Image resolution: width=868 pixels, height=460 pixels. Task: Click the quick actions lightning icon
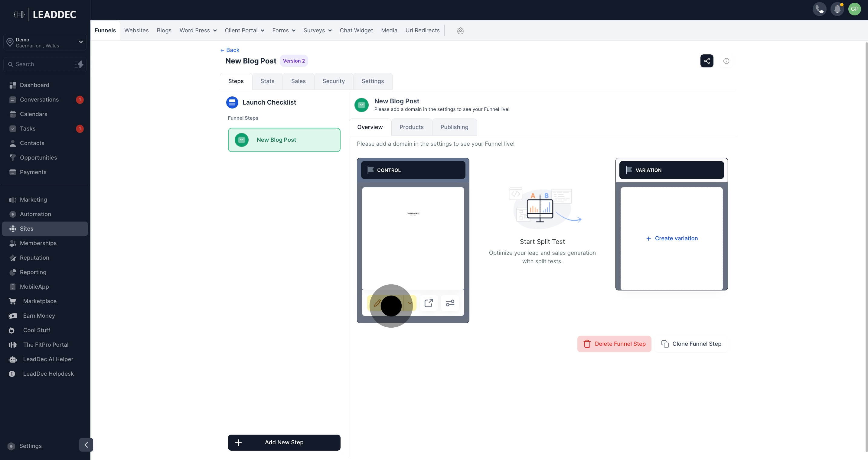click(80, 64)
